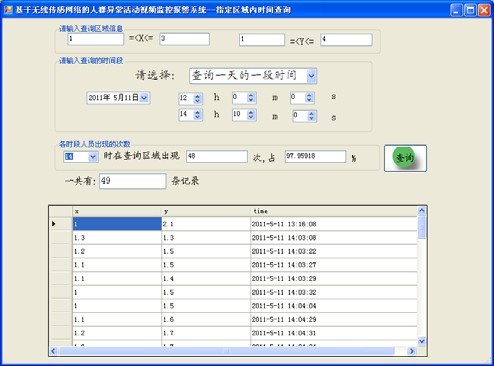Click the X upper bound field showing 3
The width and height of the screenshot is (494, 366).
click(x=184, y=39)
